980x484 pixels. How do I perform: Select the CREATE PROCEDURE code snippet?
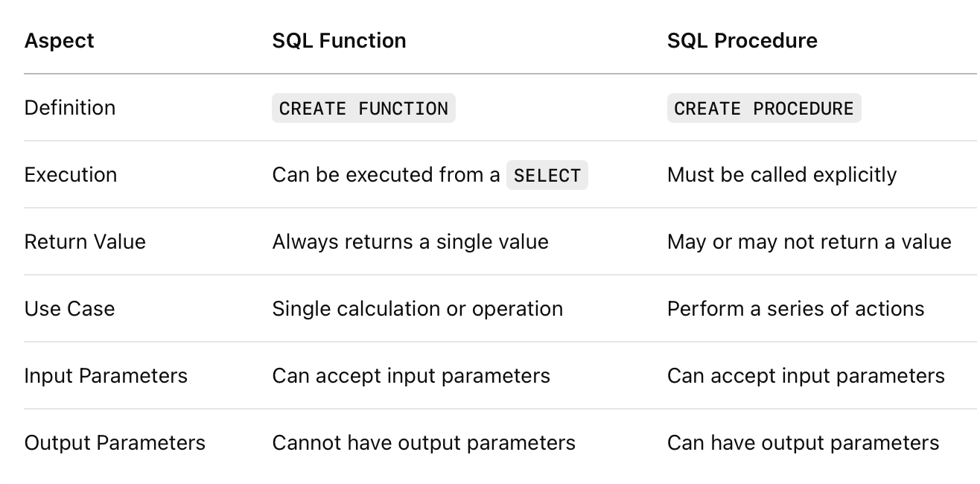click(x=764, y=108)
